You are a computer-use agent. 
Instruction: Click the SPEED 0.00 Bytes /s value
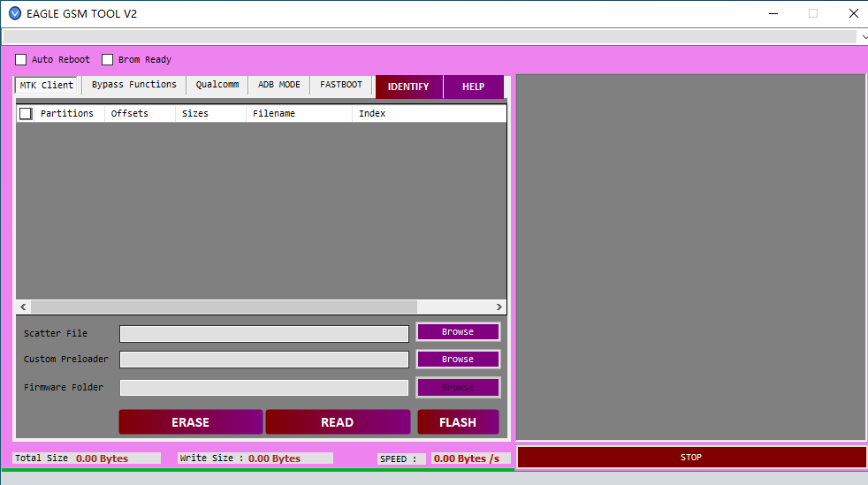pos(467,458)
